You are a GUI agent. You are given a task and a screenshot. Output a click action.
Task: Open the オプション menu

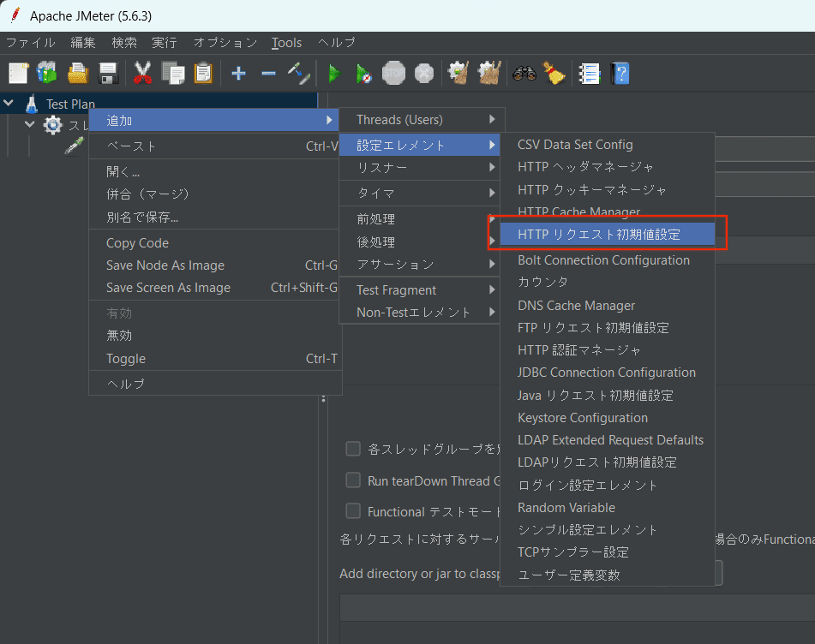pos(225,43)
